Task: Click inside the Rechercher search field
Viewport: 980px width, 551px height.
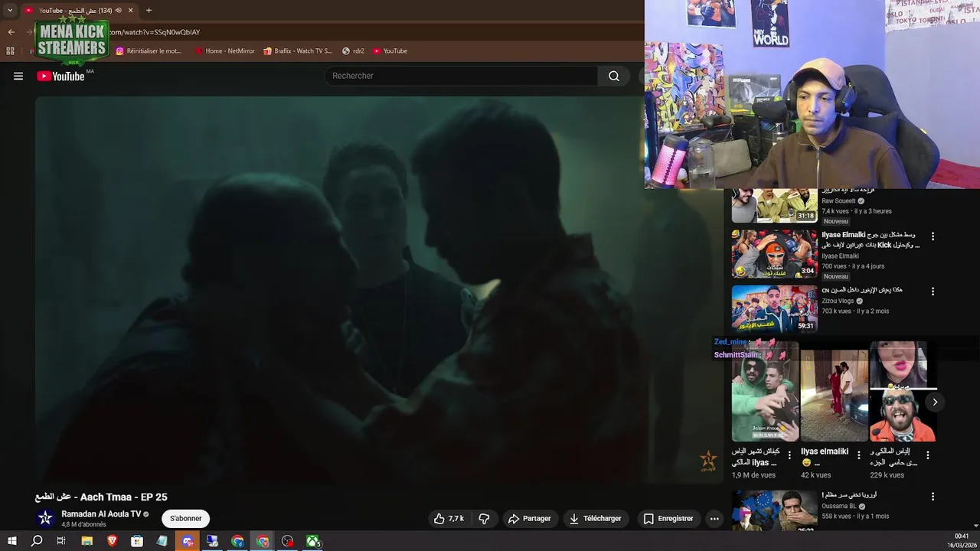Action: point(461,76)
